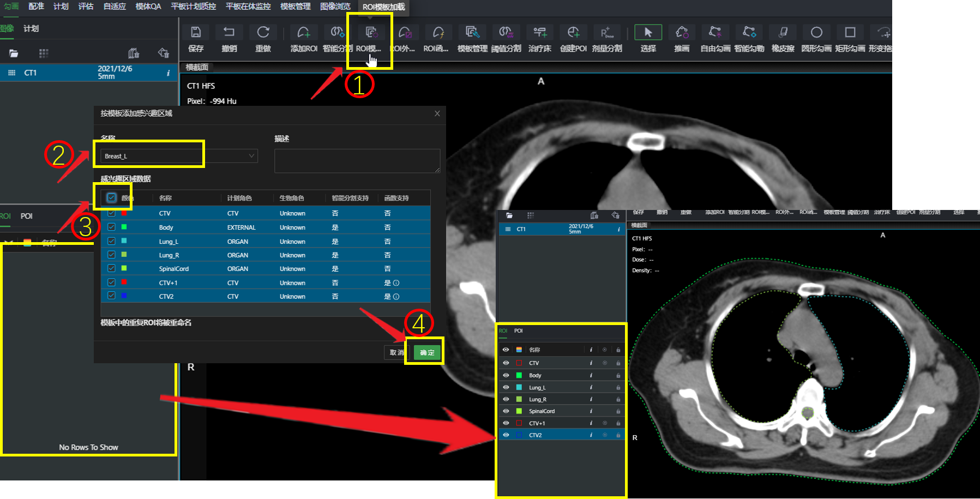Switch to 计划 tab beside 图像 tab
The image size is (980, 499).
click(x=31, y=28)
